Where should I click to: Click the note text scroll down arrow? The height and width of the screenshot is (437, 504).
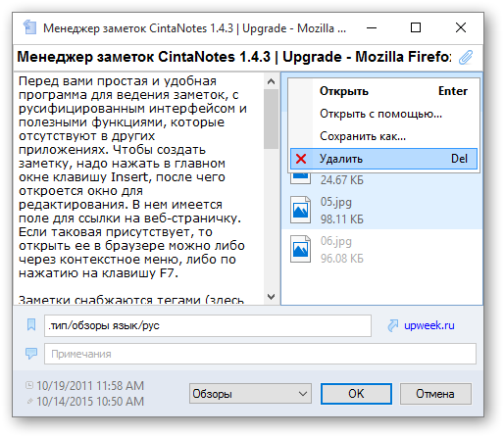pos(271,297)
